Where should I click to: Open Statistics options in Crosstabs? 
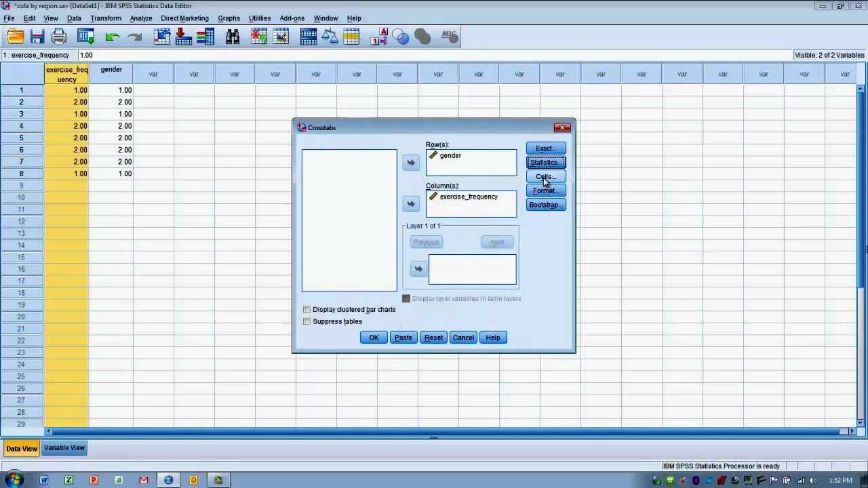[546, 163]
